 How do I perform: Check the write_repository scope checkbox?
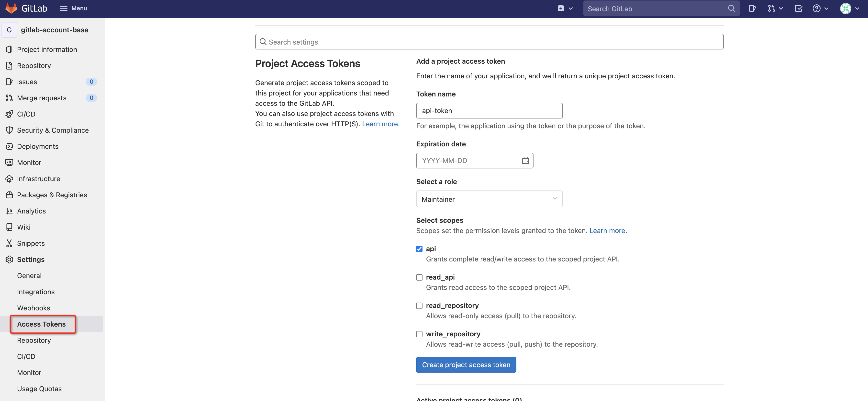(419, 334)
